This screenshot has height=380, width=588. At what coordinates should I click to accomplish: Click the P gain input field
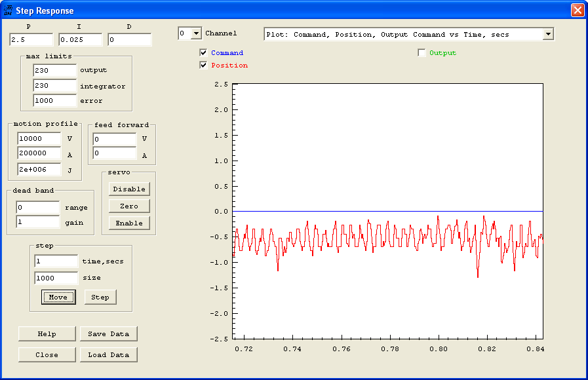point(31,40)
